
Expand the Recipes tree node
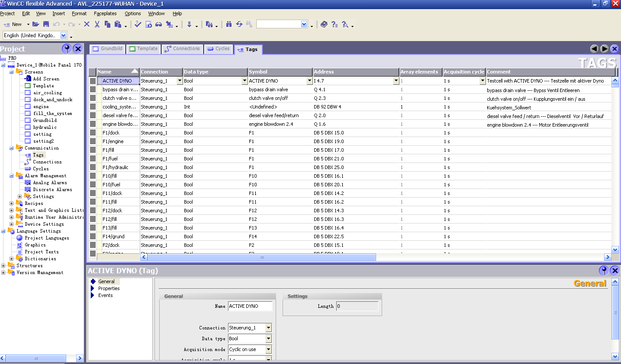click(12, 203)
